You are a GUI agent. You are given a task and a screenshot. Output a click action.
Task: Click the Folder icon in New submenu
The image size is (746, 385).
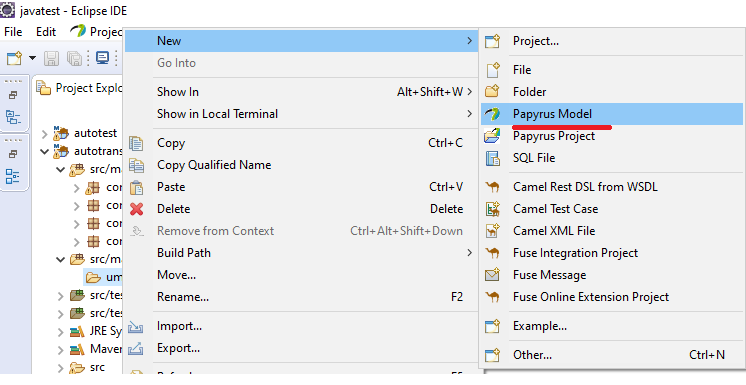[x=492, y=91]
